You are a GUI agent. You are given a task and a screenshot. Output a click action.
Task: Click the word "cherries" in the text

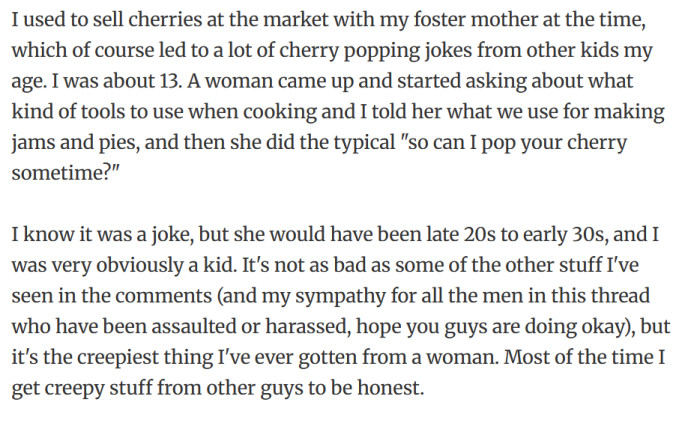tap(165, 20)
